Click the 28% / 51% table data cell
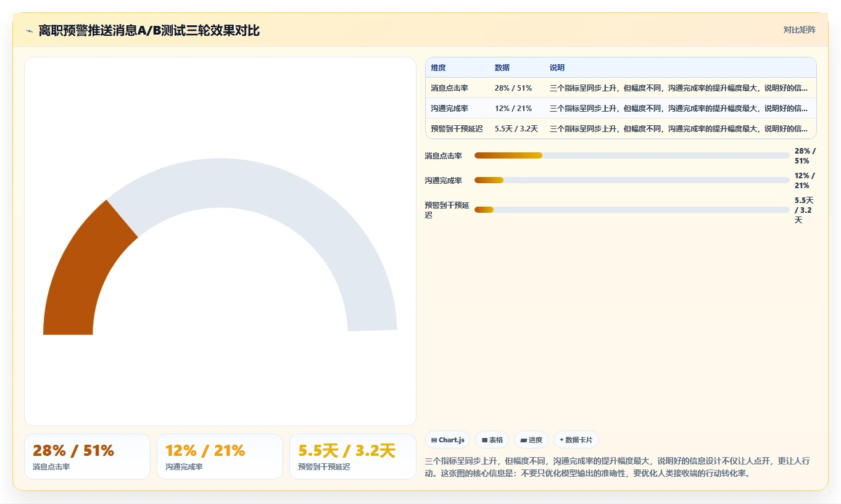This screenshot has height=504, width=841. click(517, 88)
